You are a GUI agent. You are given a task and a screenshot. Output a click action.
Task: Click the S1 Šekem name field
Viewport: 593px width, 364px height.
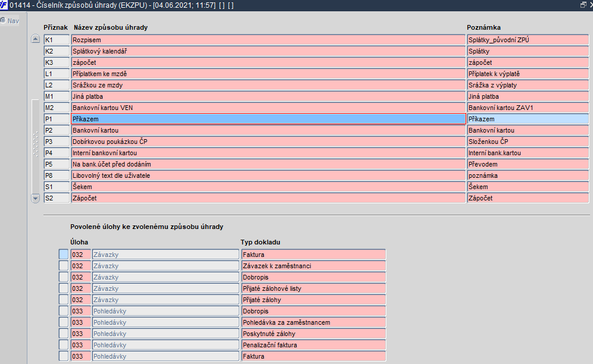click(268, 187)
